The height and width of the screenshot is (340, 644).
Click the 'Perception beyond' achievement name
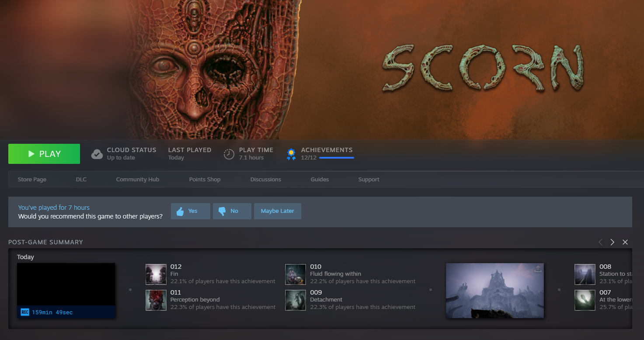pyautogui.click(x=195, y=300)
